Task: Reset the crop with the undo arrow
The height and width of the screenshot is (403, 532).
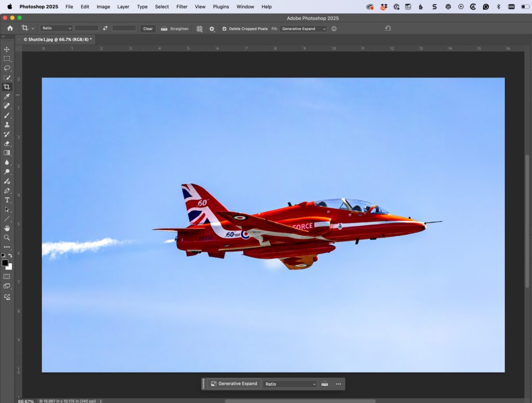Action: point(388,29)
